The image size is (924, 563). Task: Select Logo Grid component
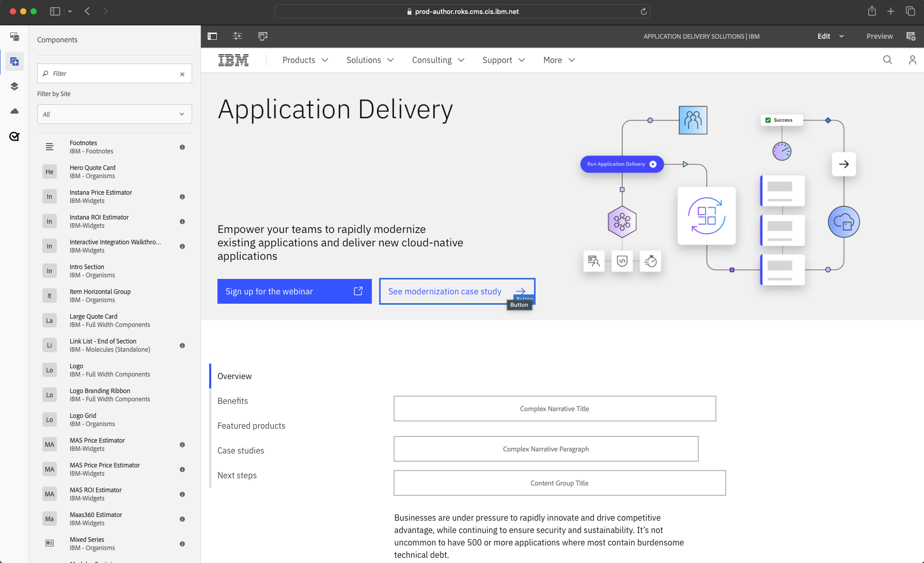tap(115, 420)
